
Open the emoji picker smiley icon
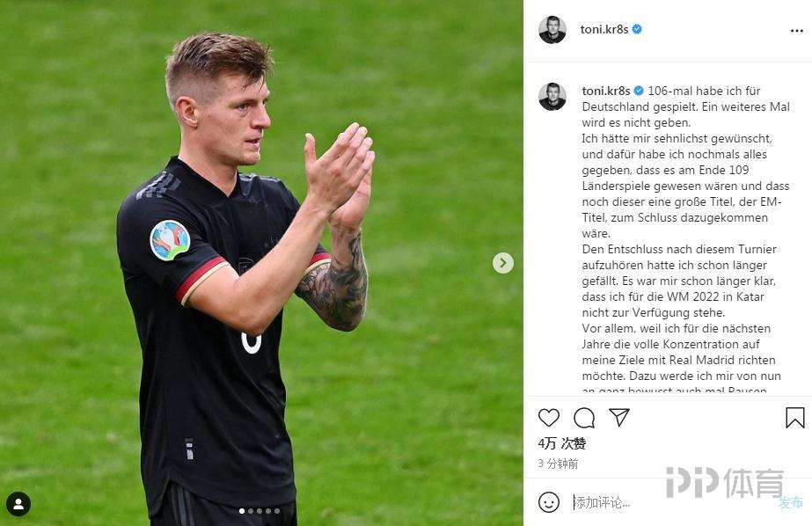[549, 502]
